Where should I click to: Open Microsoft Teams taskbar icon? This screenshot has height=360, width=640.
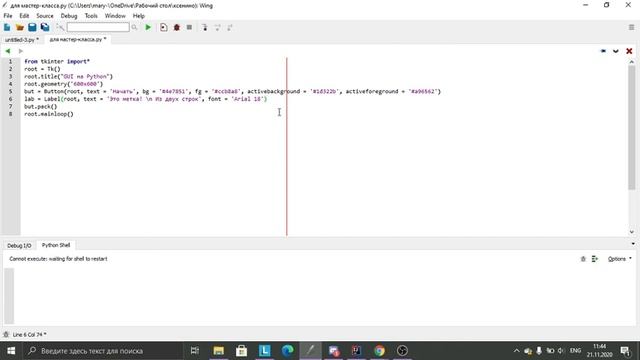(334, 351)
